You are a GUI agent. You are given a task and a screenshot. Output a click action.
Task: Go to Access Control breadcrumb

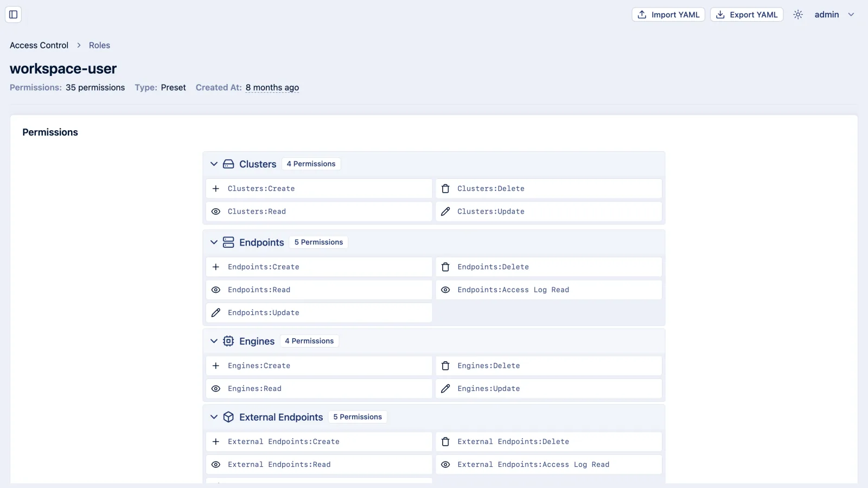tap(39, 46)
